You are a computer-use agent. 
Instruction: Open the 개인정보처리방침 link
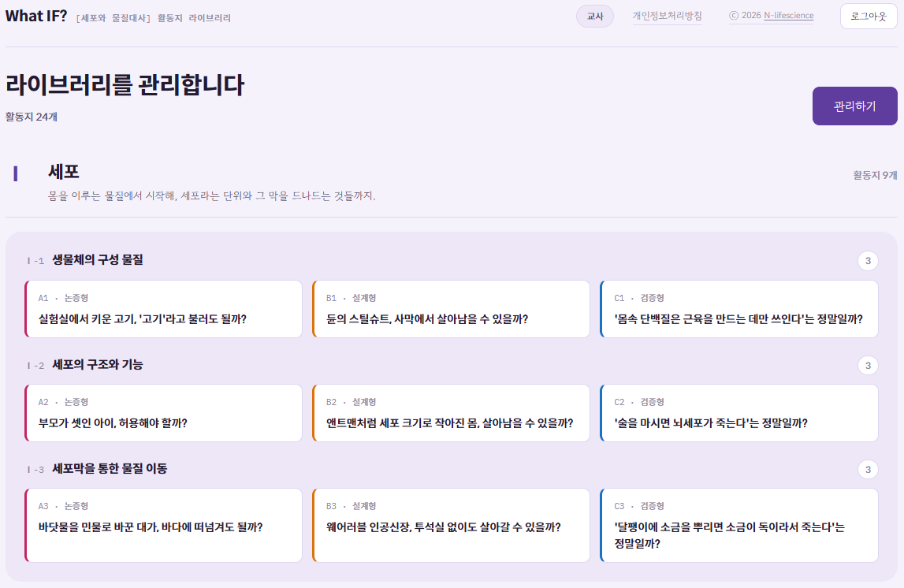tap(667, 16)
